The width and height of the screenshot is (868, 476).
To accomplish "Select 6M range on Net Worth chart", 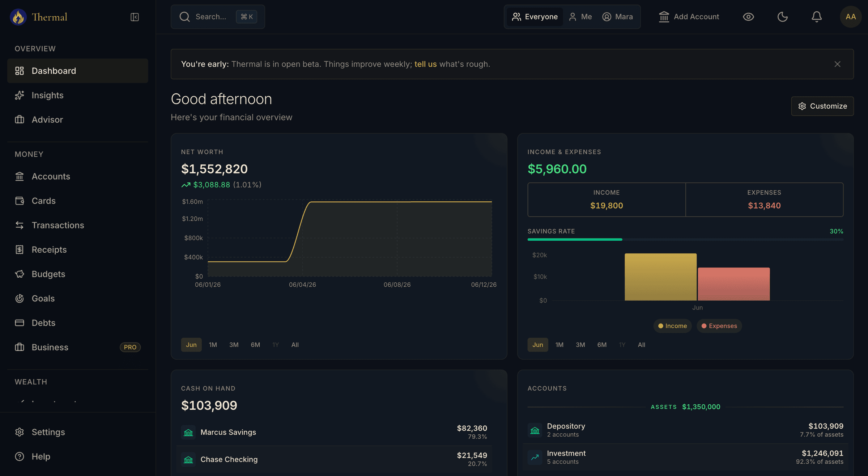I will 255,345.
